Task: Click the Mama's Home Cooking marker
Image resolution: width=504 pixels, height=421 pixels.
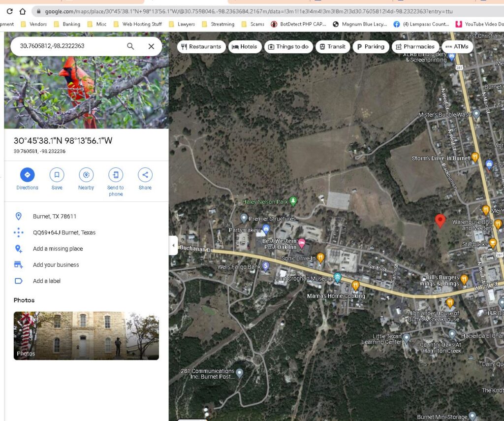Action: point(355,285)
